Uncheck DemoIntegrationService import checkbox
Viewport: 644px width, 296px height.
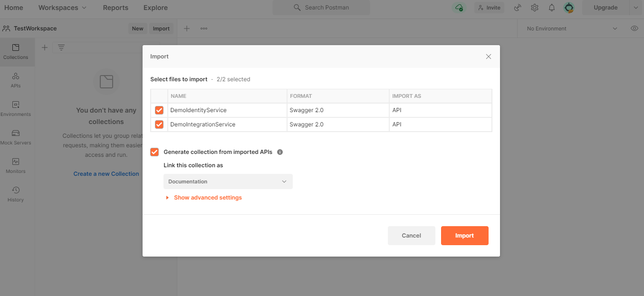pyautogui.click(x=159, y=124)
